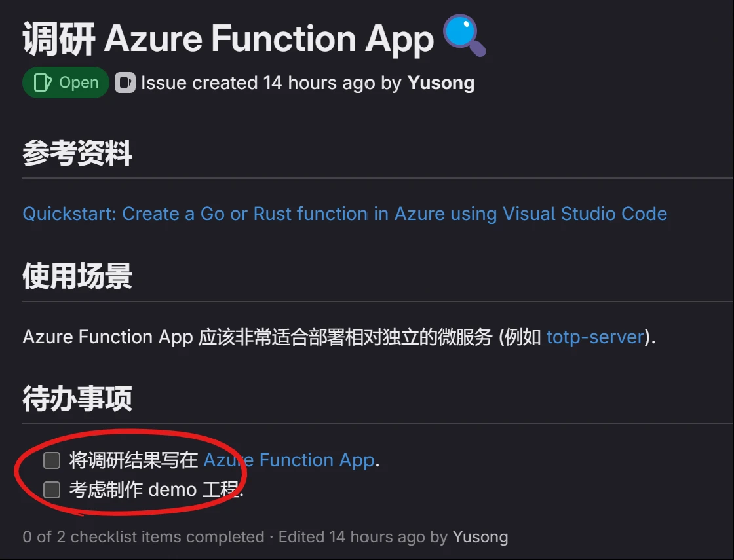Click the "待办事项" section heading
Viewport: 734px width, 560px height.
point(77,398)
